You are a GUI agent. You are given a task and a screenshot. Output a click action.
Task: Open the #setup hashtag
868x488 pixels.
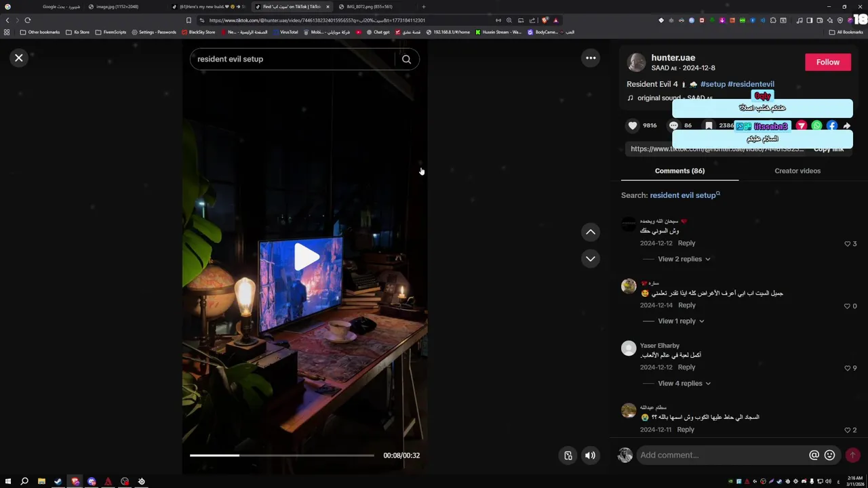[x=712, y=84]
